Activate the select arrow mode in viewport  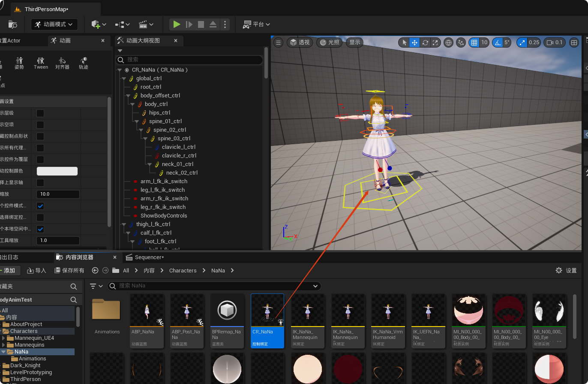click(404, 42)
